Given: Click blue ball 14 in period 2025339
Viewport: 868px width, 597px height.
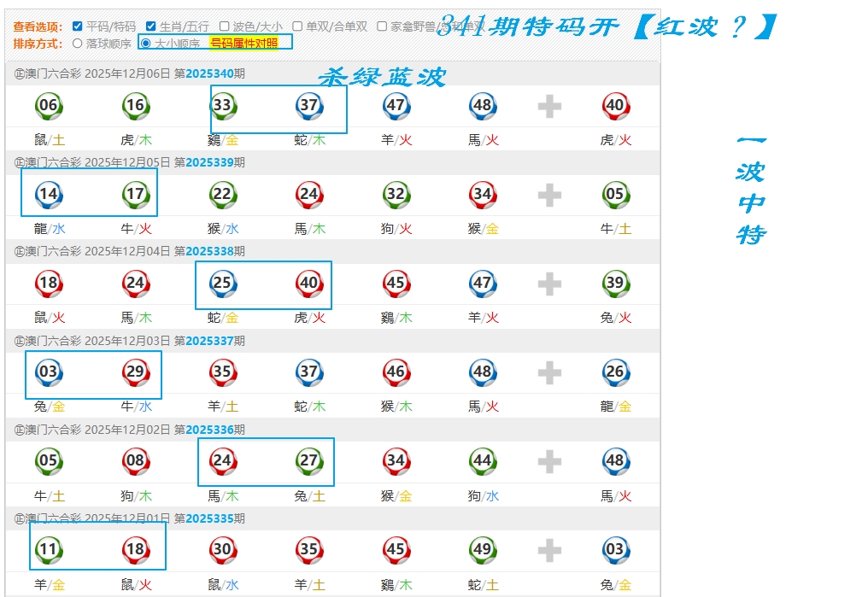Looking at the screenshot, I should pos(49,195).
